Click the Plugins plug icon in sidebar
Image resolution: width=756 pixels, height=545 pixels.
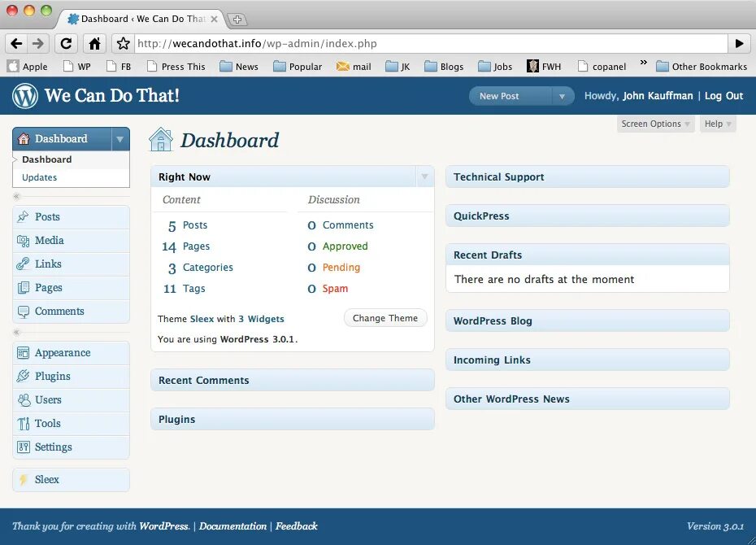(x=23, y=376)
